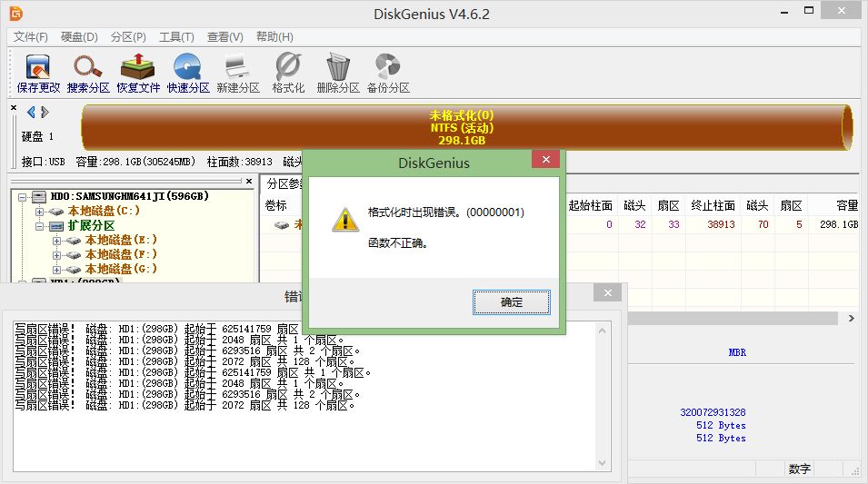Open the 工具(T) menu
The width and height of the screenshot is (868, 484).
coord(176,37)
